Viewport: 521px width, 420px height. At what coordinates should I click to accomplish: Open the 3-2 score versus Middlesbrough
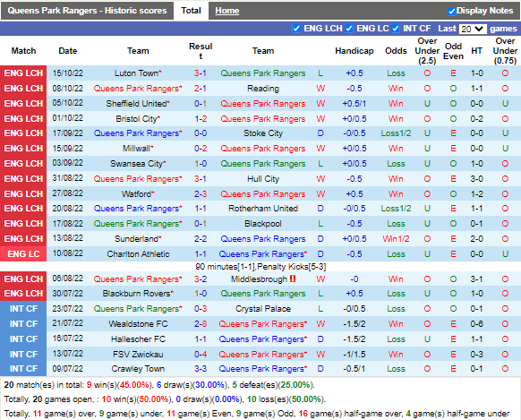(x=201, y=279)
